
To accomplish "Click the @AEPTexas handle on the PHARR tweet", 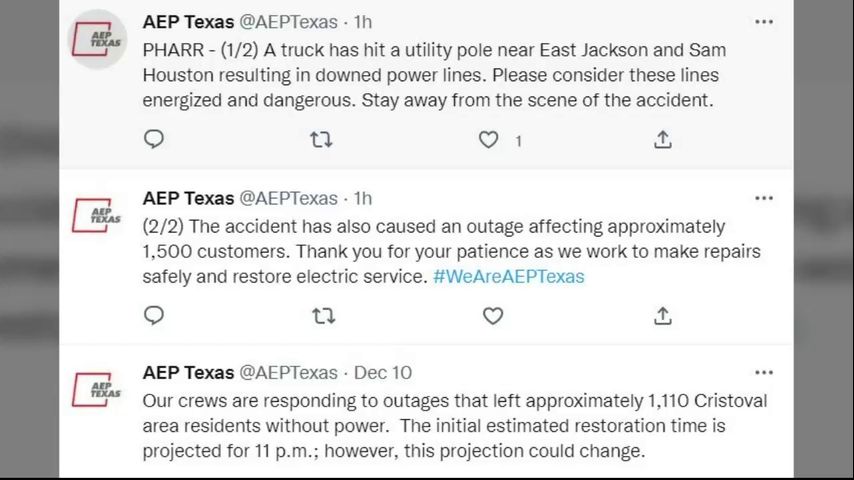I will coord(288,22).
